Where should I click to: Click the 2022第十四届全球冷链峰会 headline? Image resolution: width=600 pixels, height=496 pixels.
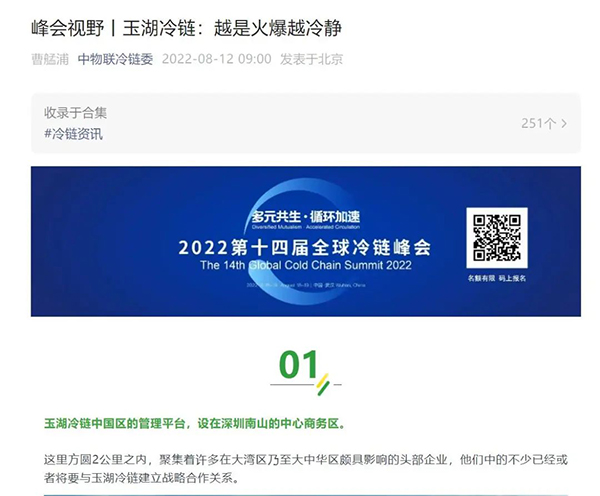tap(305, 247)
